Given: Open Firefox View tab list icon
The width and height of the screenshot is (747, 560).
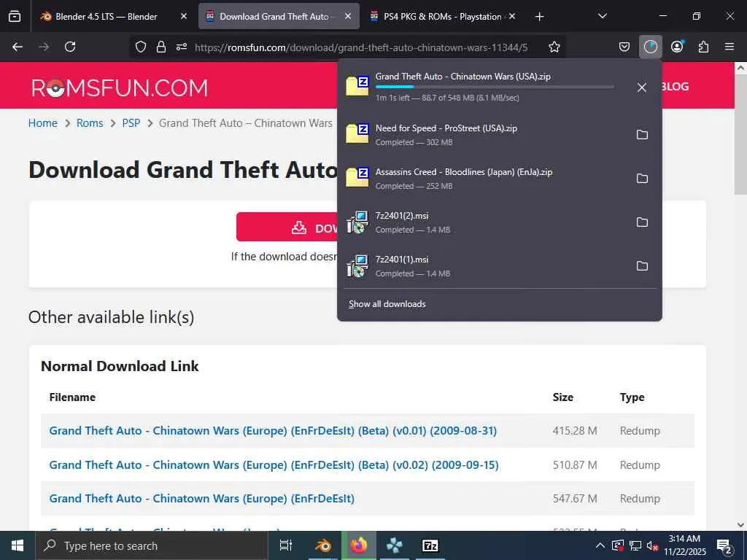Looking at the screenshot, I should click(x=15, y=16).
